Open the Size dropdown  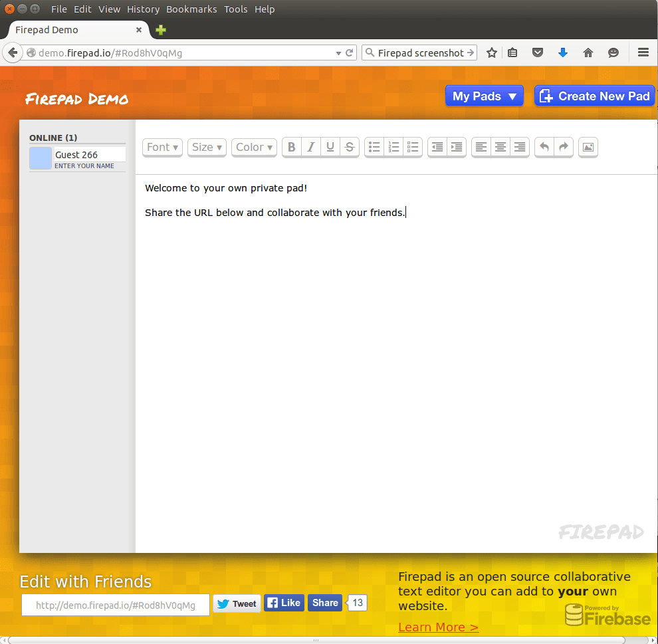click(207, 148)
